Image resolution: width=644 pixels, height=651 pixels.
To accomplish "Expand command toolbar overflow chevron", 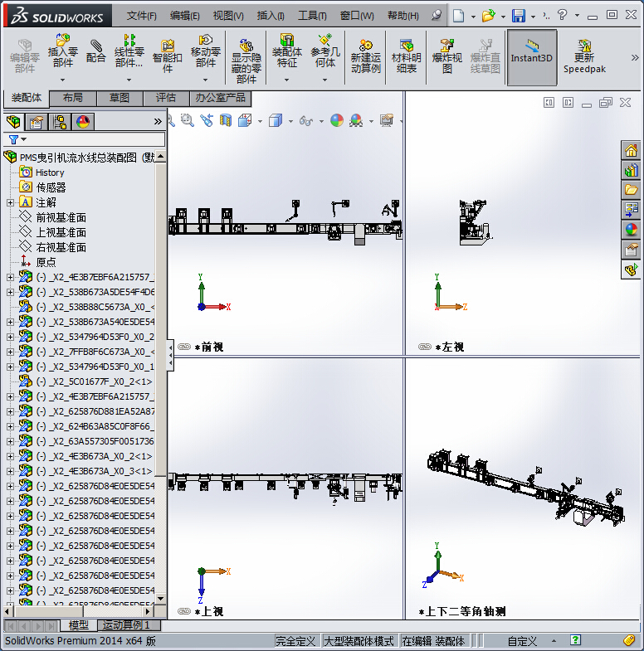I will coord(634,57).
